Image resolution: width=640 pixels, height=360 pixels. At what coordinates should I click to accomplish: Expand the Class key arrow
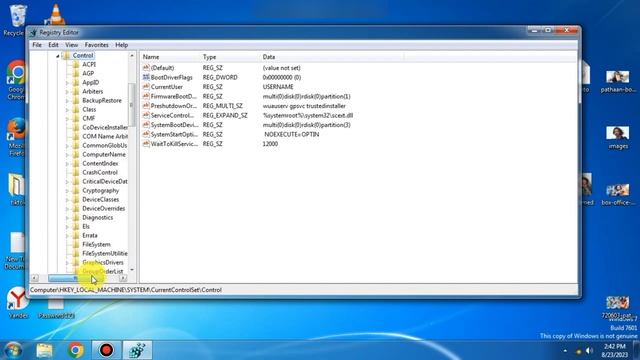67,109
